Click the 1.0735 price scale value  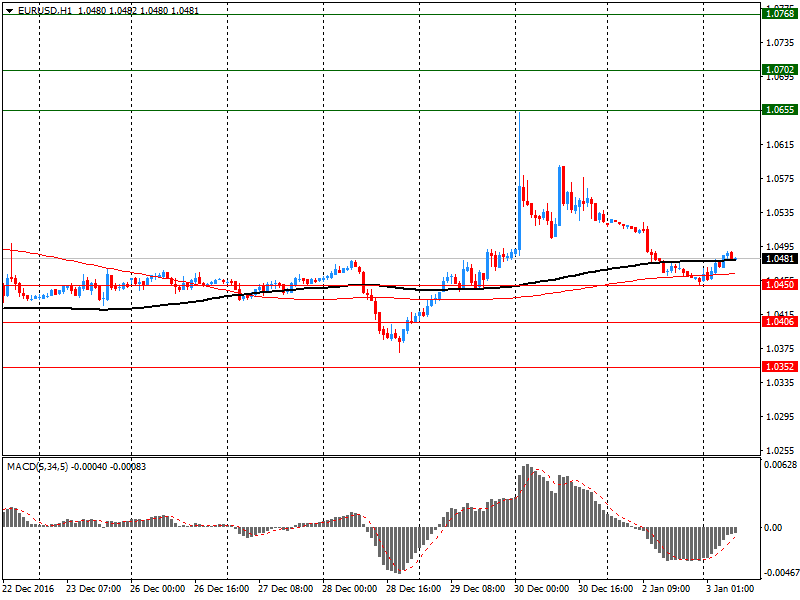[x=780, y=42]
